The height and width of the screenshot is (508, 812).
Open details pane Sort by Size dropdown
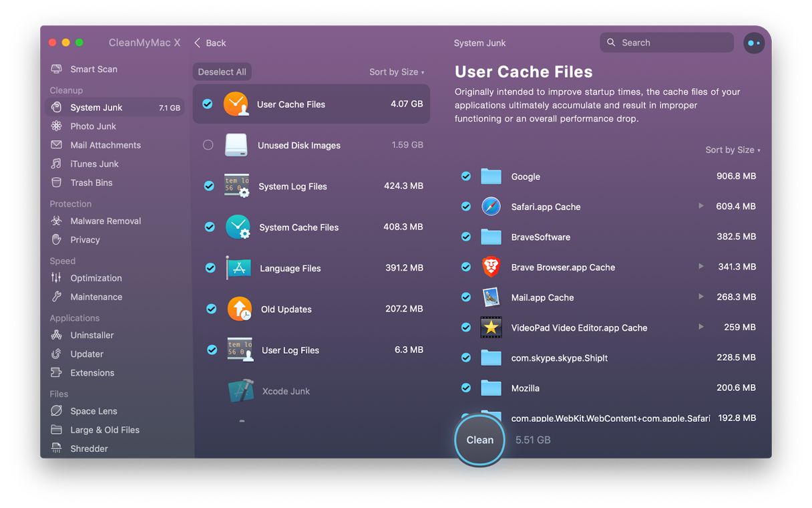tap(733, 150)
